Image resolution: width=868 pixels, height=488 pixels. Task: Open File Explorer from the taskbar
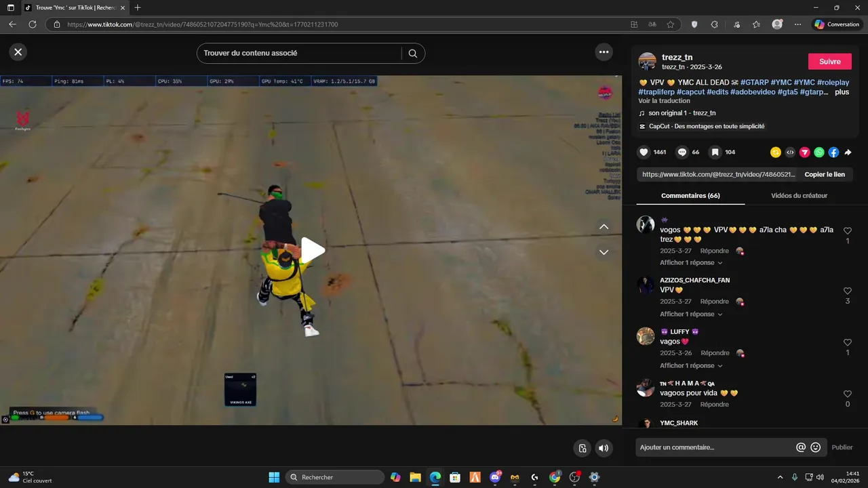(415, 477)
